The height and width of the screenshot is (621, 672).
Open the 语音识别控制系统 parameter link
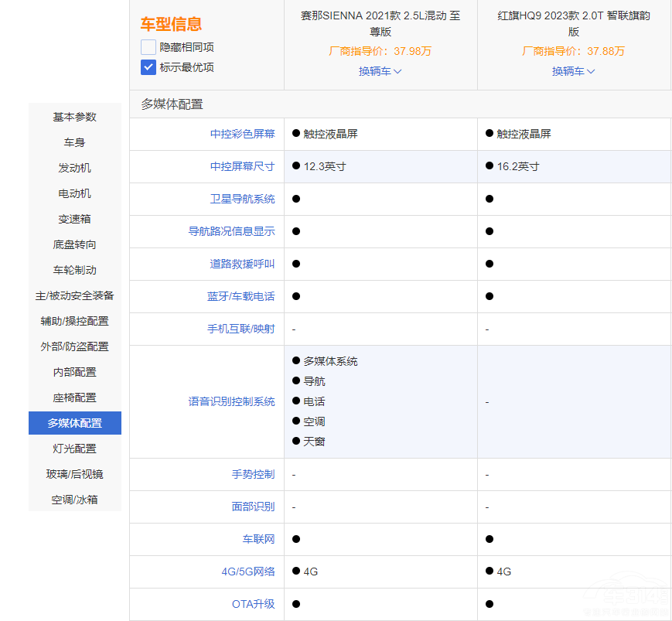coord(231,401)
